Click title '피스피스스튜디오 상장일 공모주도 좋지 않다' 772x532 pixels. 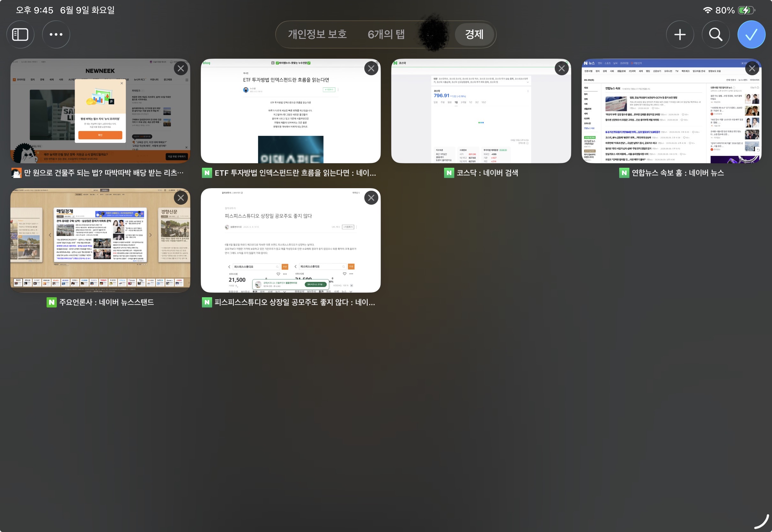coord(295,302)
